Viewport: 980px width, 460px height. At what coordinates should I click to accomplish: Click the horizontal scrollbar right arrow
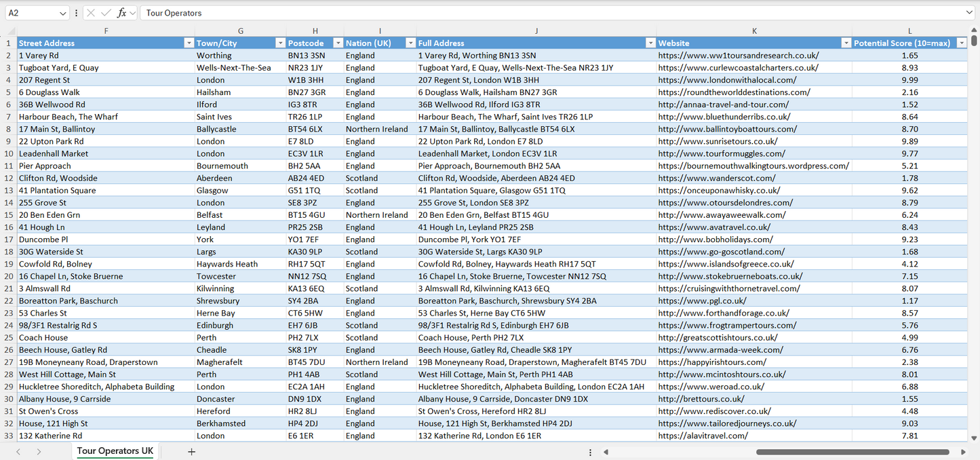click(x=963, y=452)
